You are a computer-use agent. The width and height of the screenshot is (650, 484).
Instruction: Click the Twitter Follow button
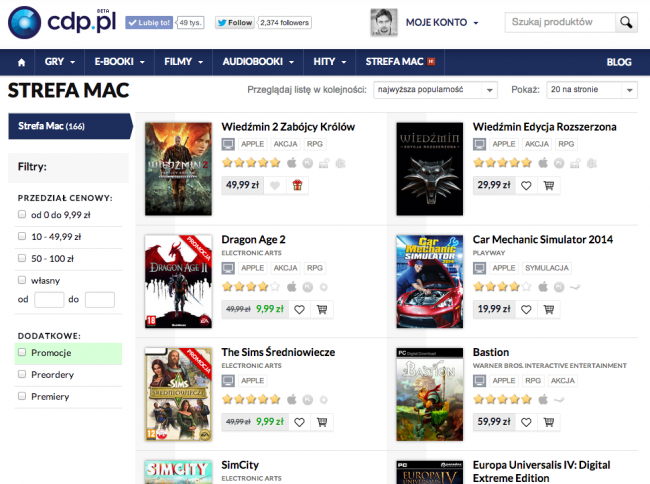[x=235, y=23]
